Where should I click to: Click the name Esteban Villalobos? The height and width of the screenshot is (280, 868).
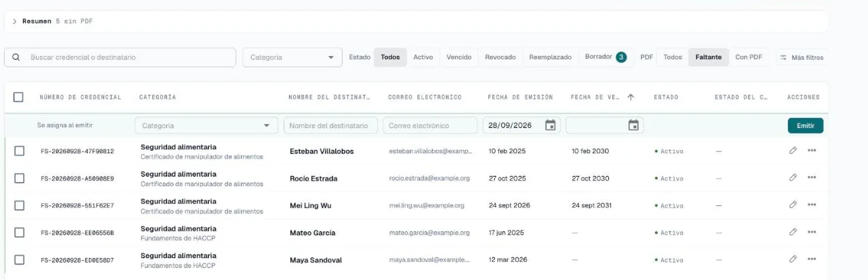click(322, 151)
